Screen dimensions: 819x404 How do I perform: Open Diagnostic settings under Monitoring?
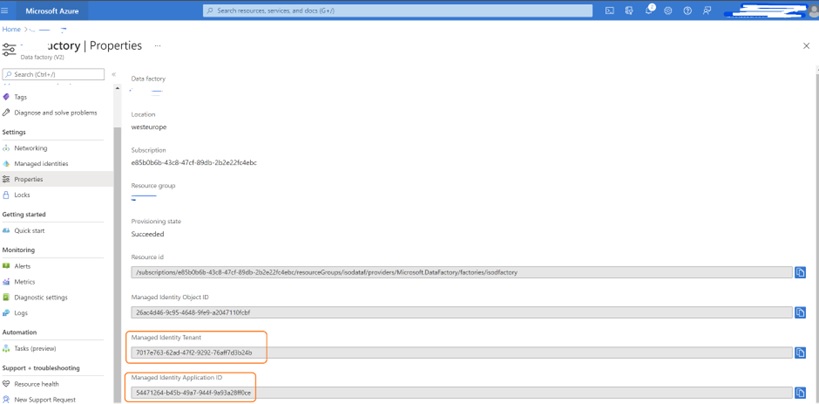[41, 297]
